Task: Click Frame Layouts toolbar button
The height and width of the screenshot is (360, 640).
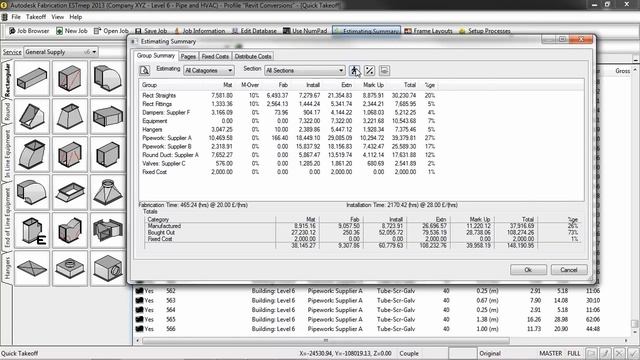Action: coord(429,31)
